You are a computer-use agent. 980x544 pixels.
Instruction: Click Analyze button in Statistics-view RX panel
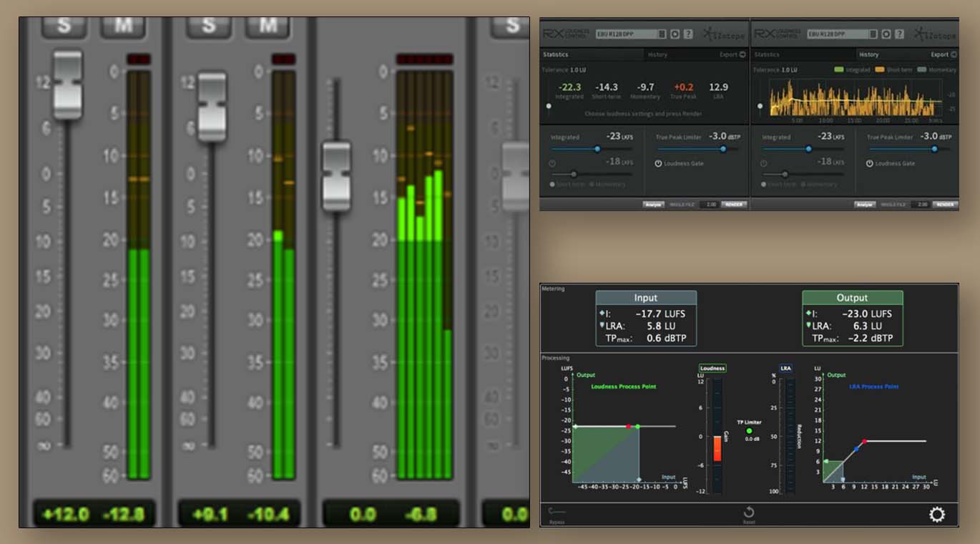(x=654, y=205)
